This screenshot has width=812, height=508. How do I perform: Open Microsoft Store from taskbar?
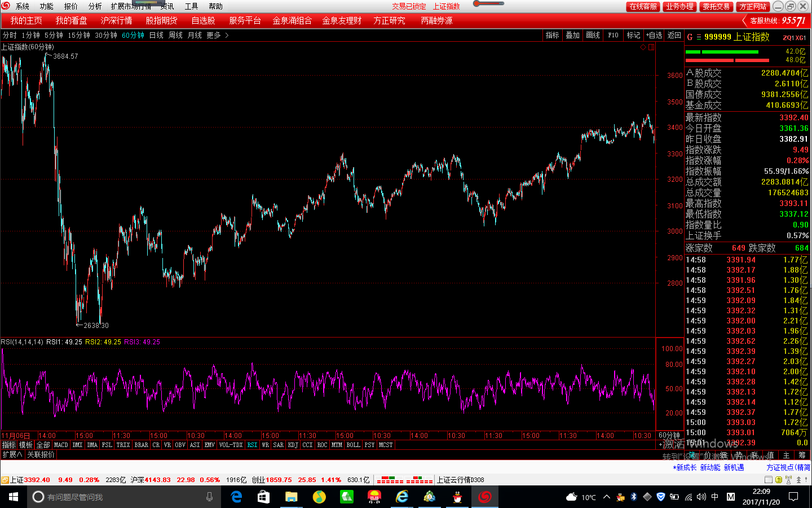point(263,497)
